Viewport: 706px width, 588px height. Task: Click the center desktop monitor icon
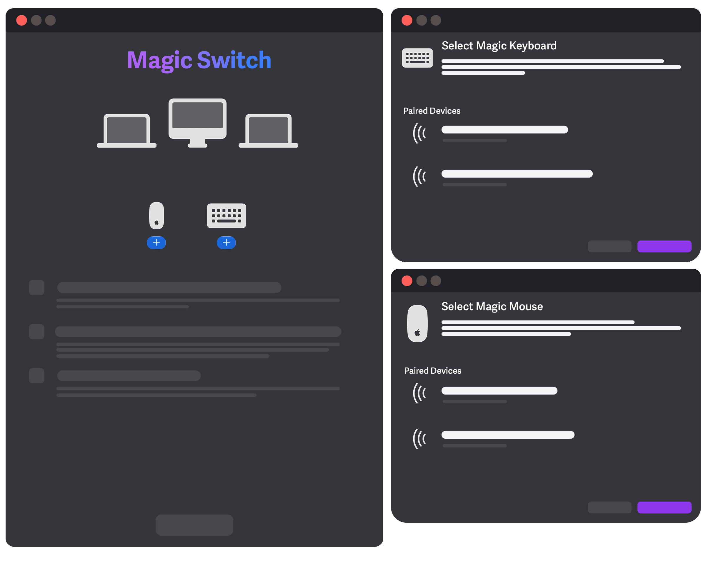click(x=197, y=123)
